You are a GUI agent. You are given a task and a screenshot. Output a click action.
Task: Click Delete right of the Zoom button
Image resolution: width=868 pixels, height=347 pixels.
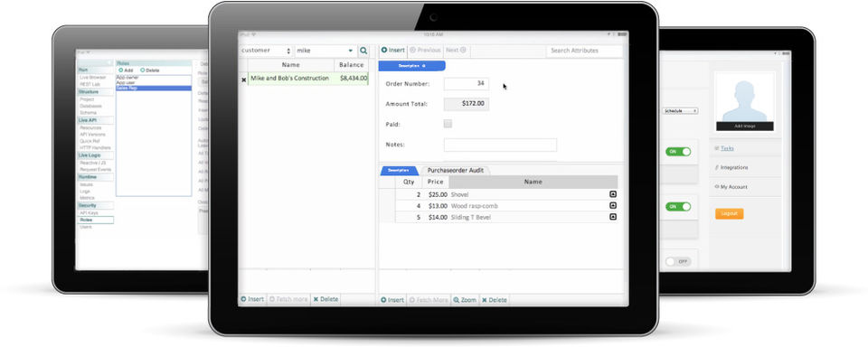point(494,300)
